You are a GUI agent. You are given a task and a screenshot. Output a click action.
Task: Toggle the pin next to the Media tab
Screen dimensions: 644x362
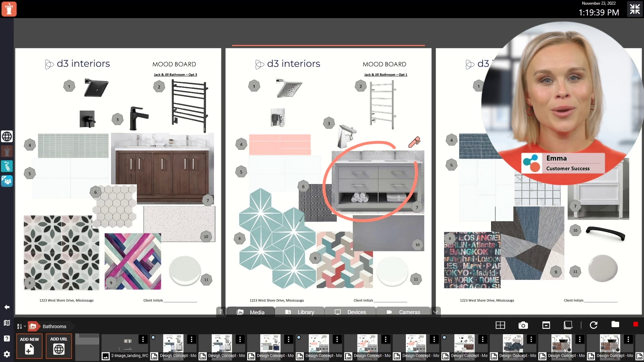(221, 312)
